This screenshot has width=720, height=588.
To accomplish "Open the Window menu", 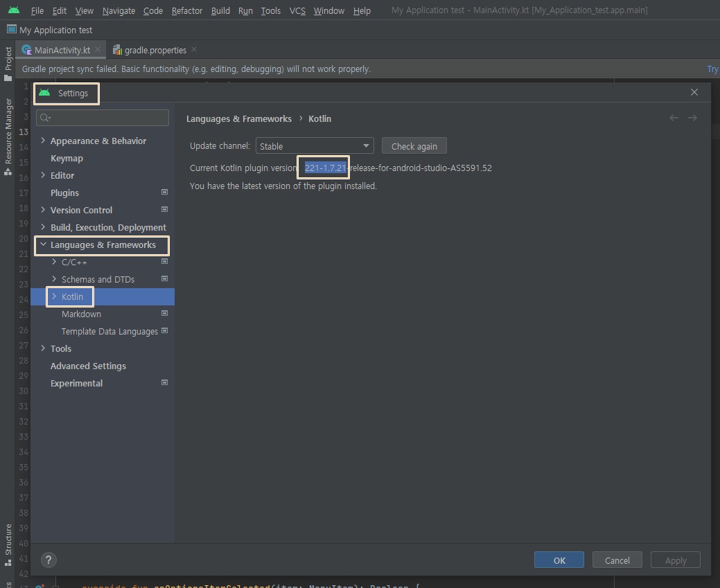I will (x=328, y=10).
